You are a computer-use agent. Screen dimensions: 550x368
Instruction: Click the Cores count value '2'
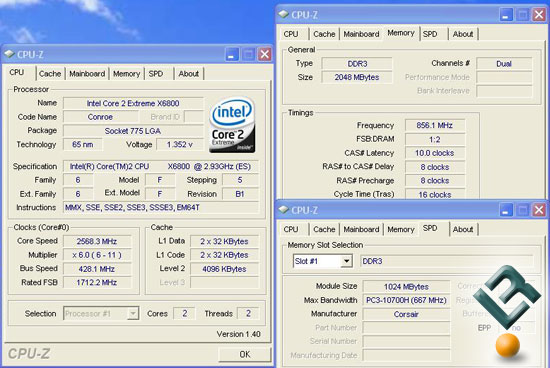[185, 313]
